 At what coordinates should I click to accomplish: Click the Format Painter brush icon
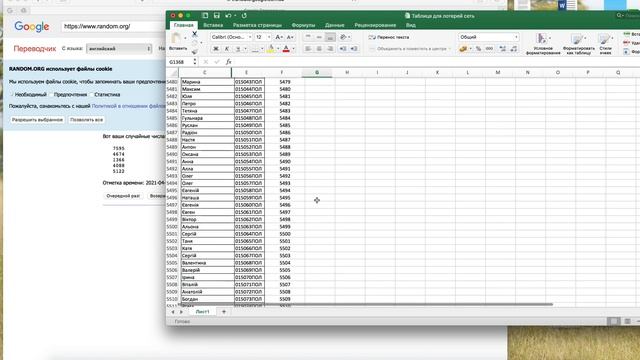195,51
